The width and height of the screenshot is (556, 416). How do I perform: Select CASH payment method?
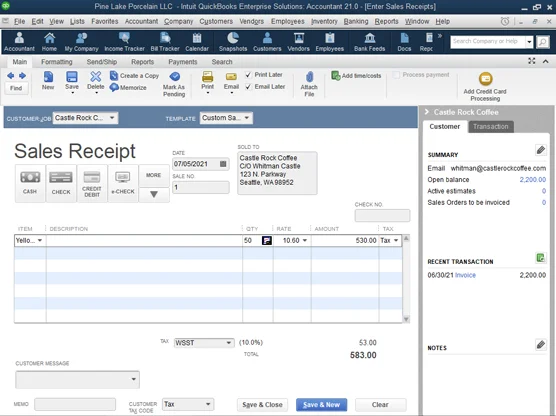pyautogui.click(x=30, y=183)
